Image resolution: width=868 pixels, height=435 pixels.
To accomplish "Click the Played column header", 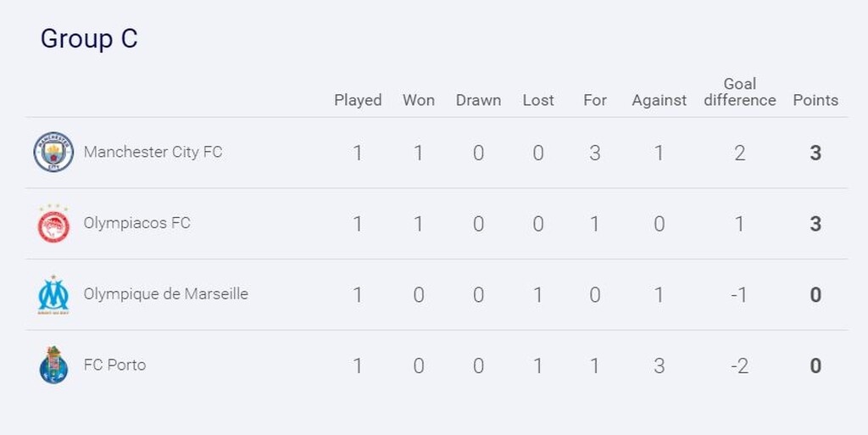I will tap(358, 100).
